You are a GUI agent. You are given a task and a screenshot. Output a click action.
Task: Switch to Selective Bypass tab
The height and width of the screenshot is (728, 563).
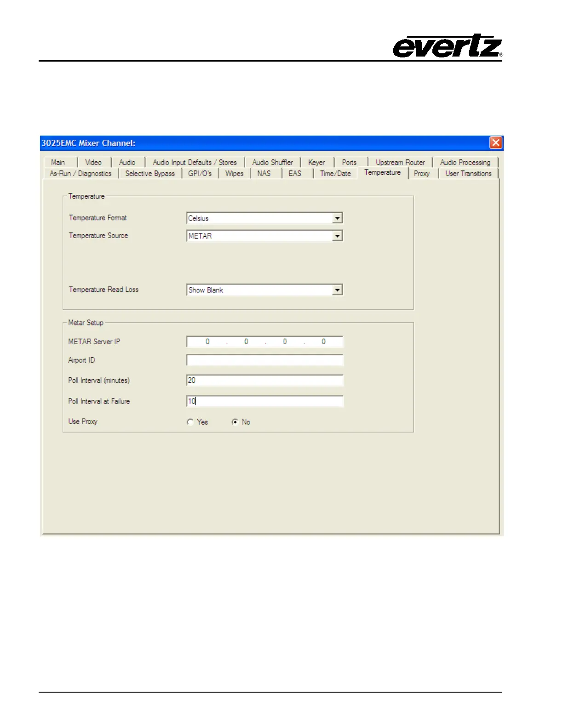150,173
